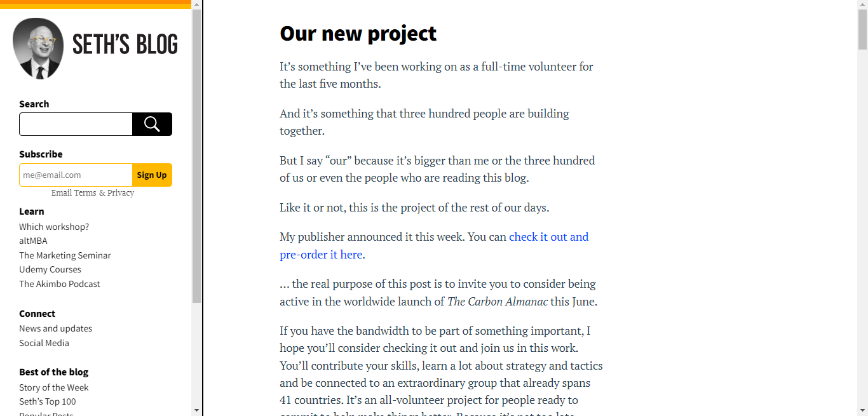Open the Social Media link
Viewport: 868px width, 416px height.
44,343
